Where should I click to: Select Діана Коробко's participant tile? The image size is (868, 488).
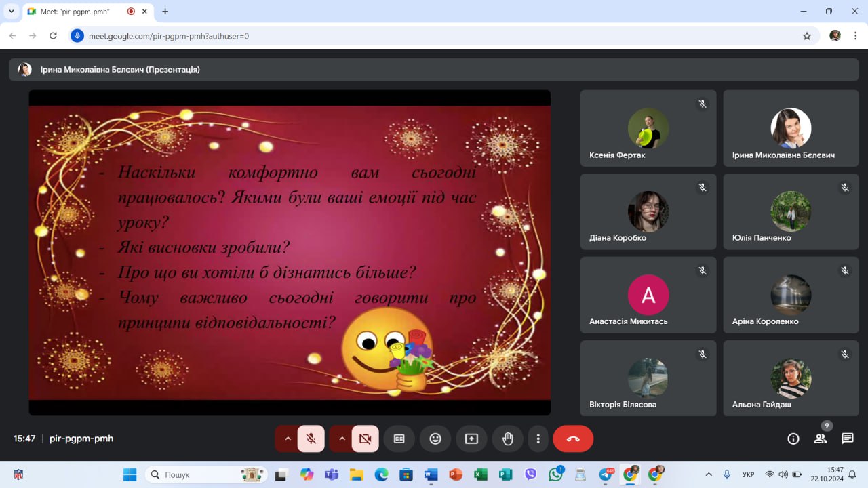click(648, 211)
